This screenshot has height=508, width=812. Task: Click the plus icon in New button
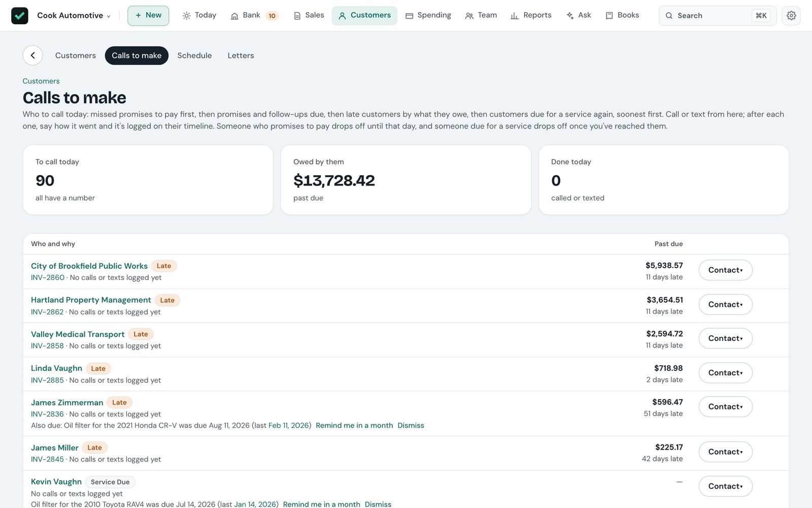pos(138,15)
